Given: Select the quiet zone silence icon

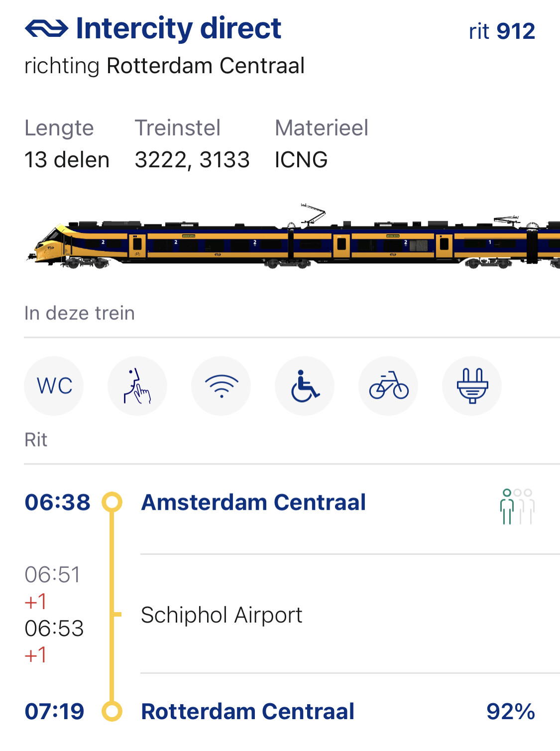Looking at the screenshot, I should coord(137,386).
